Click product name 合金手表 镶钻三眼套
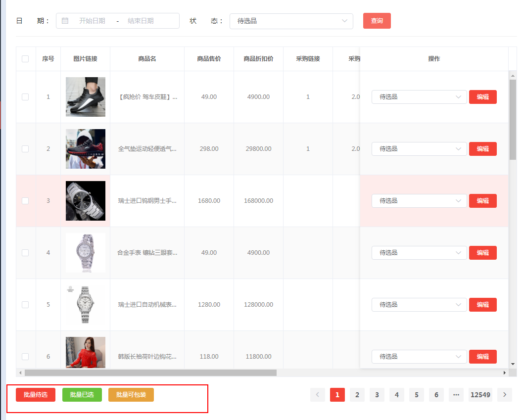Image resolution: width=524 pixels, height=420 pixels. [147, 253]
